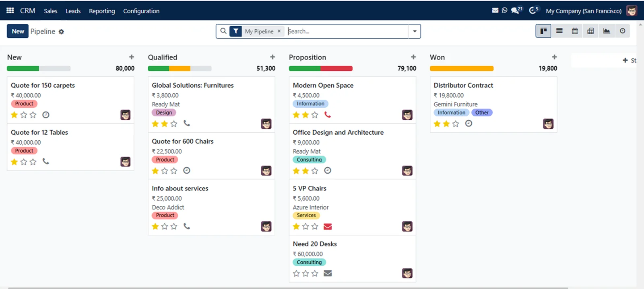Click the filter funnel icon

[x=236, y=31]
